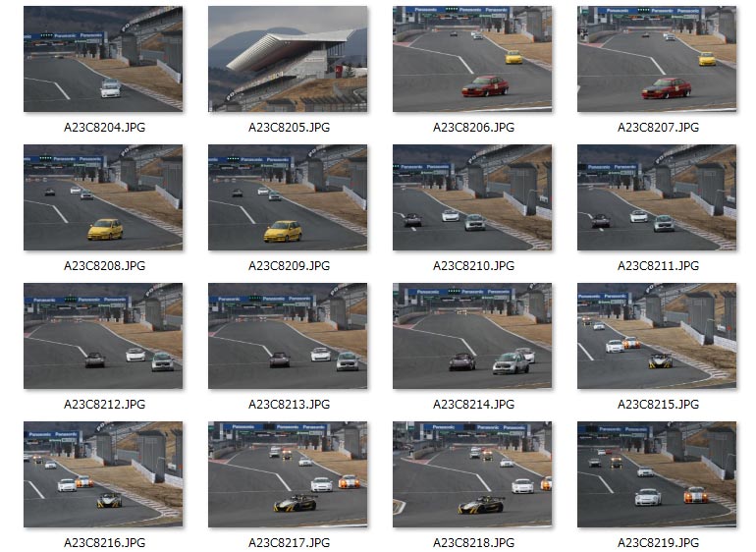Click the A23C8209.JPG filename text
The height and width of the screenshot is (552, 756).
[290, 266]
